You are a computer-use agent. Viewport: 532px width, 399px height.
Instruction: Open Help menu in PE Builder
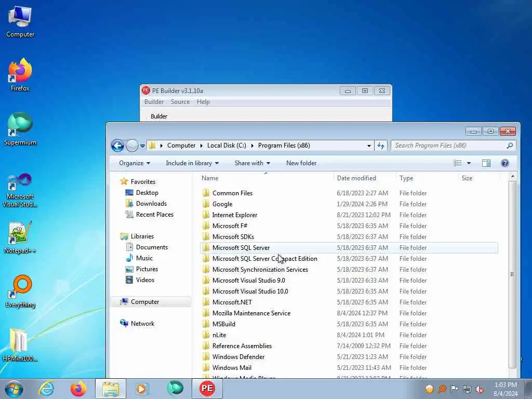pos(203,102)
